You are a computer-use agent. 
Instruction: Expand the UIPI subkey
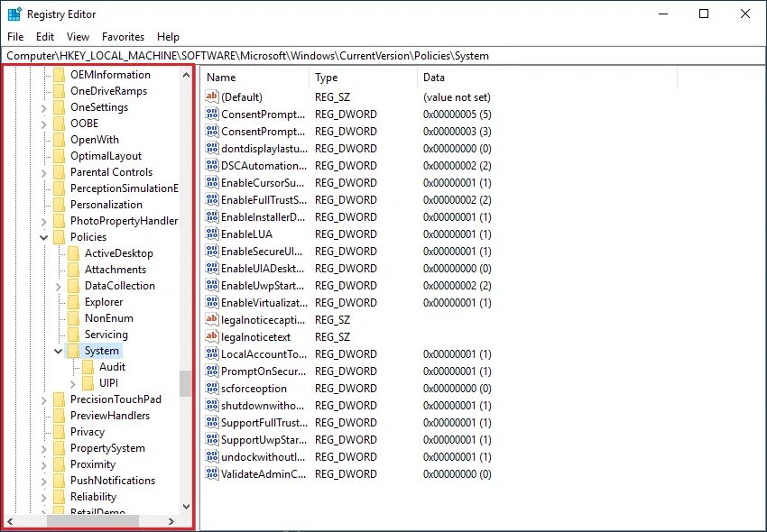pos(73,383)
